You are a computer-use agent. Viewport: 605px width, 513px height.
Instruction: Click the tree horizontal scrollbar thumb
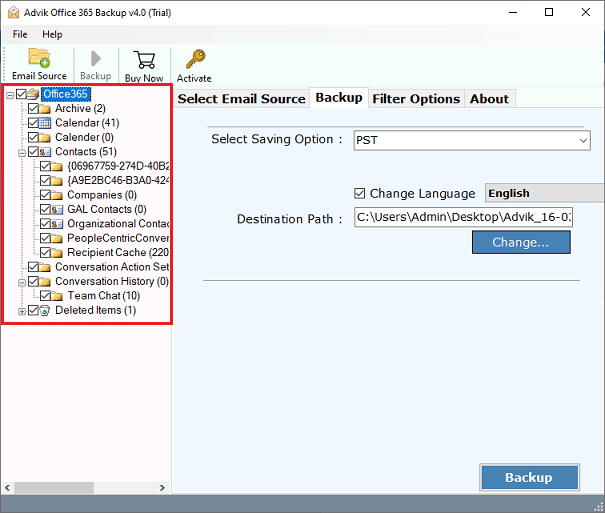point(54,488)
